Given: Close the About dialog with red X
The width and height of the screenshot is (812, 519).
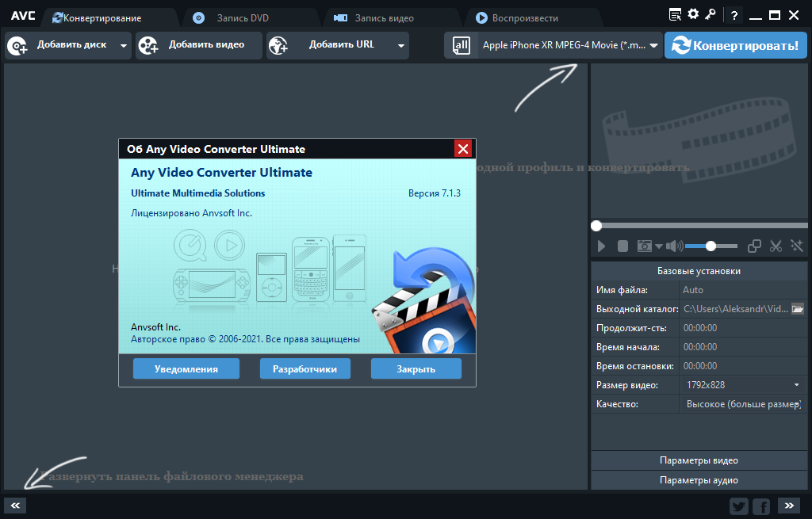Looking at the screenshot, I should point(463,149).
